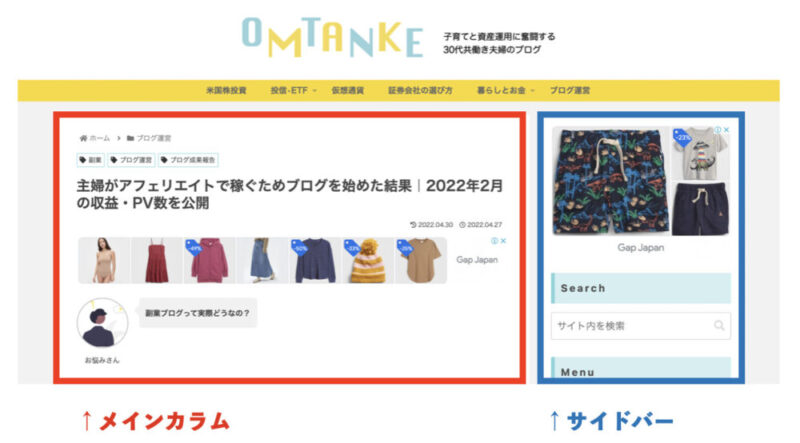
Task: Click the home icon in breadcrumb
Action: [x=83, y=138]
